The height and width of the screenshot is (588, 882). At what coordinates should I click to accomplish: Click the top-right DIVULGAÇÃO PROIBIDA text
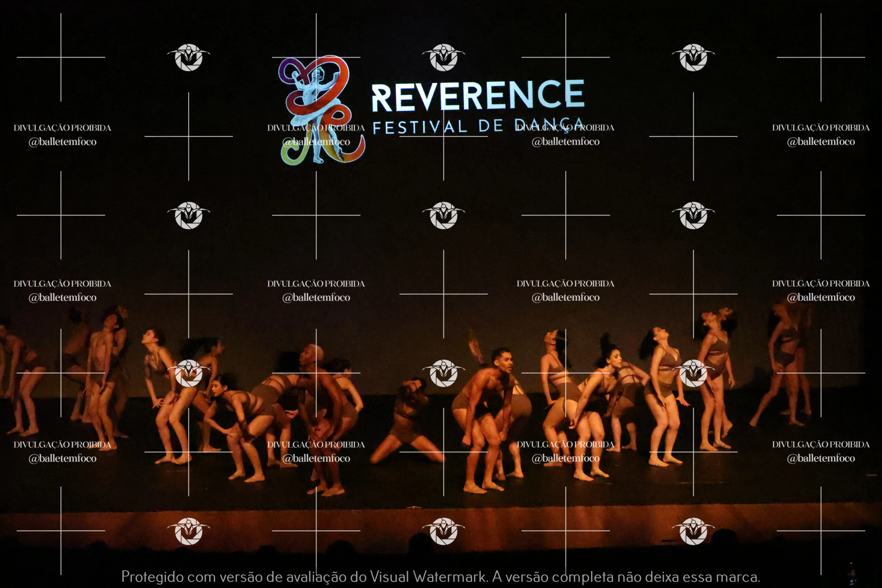point(821,128)
